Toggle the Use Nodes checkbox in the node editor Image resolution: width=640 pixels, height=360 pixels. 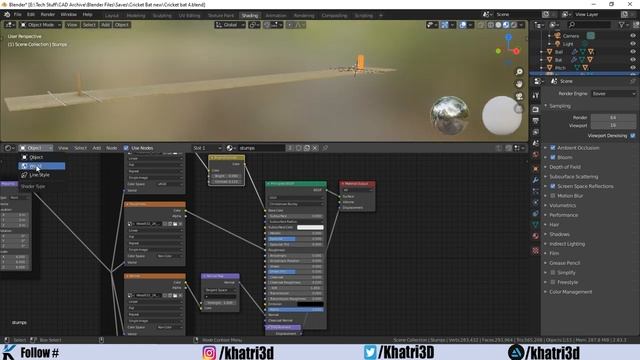point(126,148)
